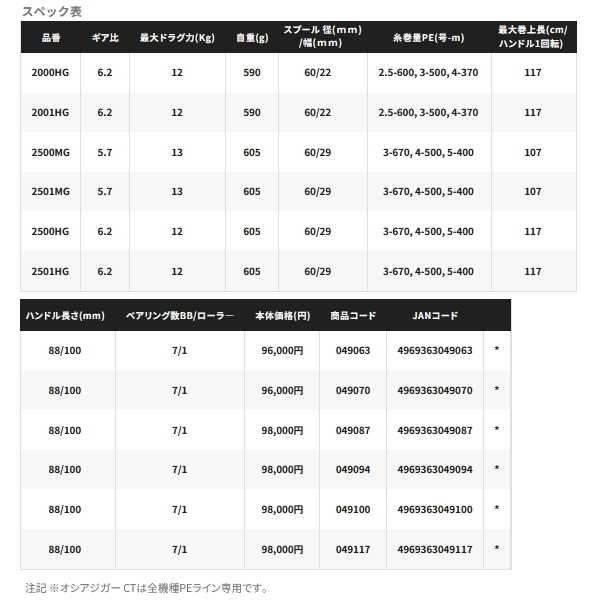The width and height of the screenshot is (600, 600).
Task: Click the 糸巻量PE(号-m) column header
Action: [429, 38]
